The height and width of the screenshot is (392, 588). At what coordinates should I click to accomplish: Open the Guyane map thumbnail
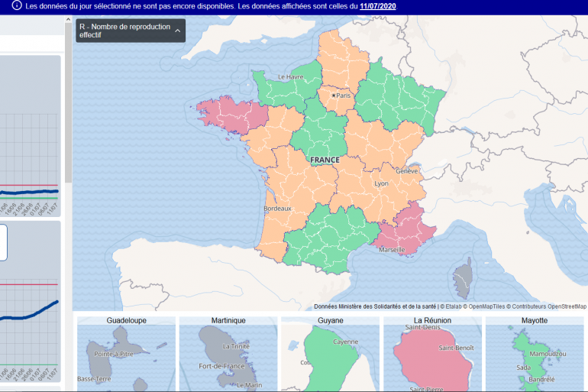tap(330, 353)
